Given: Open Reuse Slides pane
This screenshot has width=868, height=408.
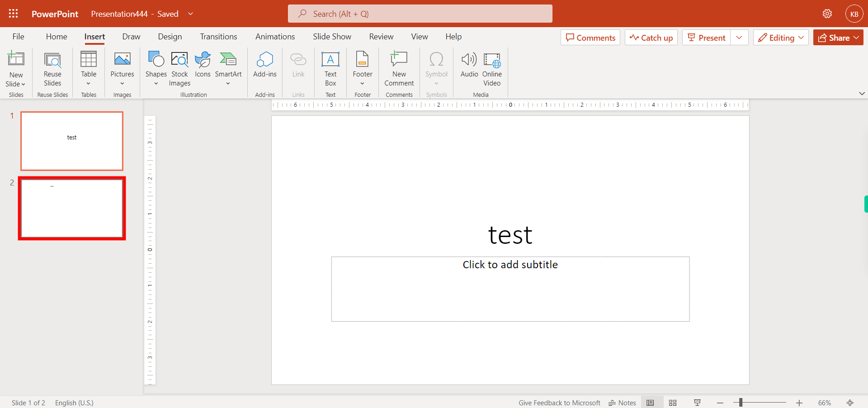Looking at the screenshot, I should pyautogui.click(x=52, y=69).
